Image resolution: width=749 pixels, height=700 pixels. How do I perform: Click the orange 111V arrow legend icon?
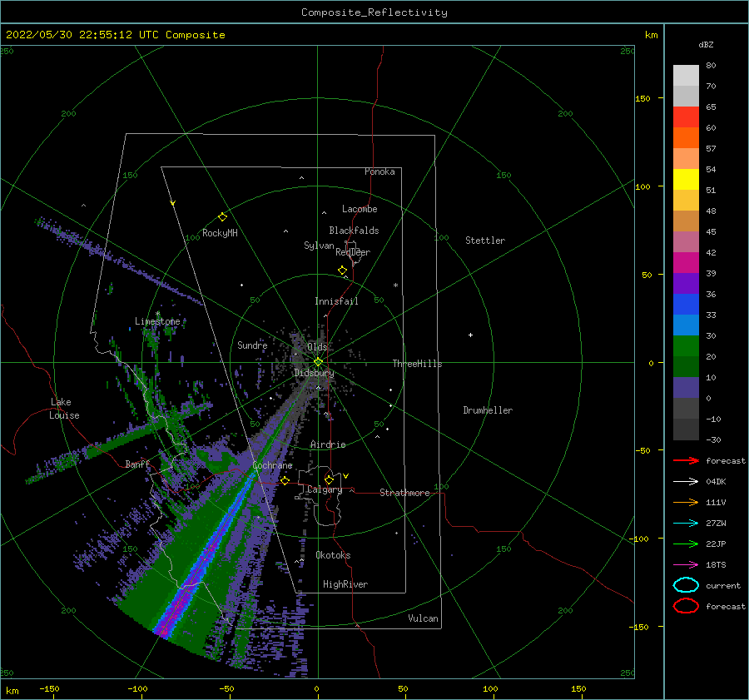click(x=686, y=502)
